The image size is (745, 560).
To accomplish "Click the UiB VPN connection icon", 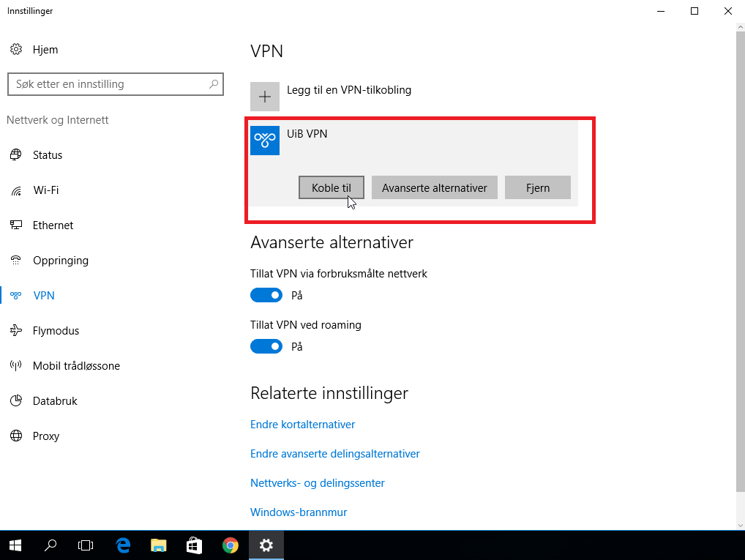I will point(265,141).
